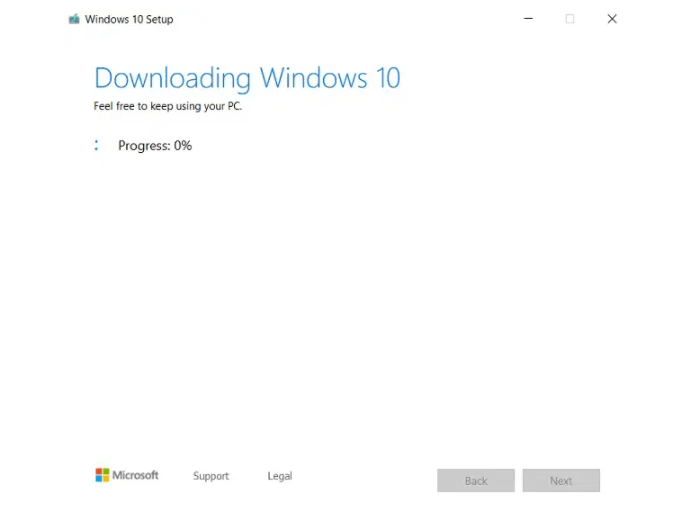Click the Windows 10 Setup title bar icon
The height and width of the screenshot is (522, 673).
tap(74, 19)
